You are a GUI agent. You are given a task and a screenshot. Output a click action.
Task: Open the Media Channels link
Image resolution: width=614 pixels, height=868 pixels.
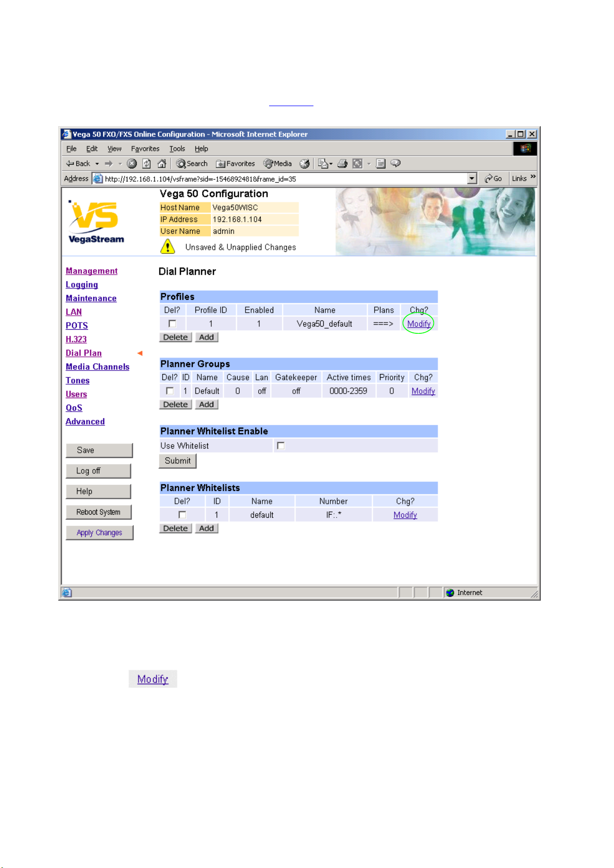click(x=97, y=367)
